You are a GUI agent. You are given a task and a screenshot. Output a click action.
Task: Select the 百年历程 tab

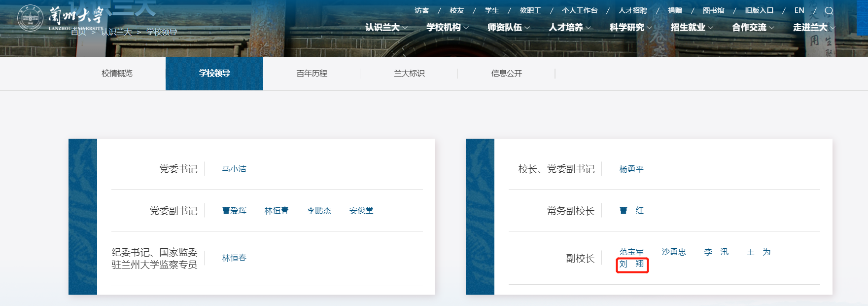click(312, 74)
